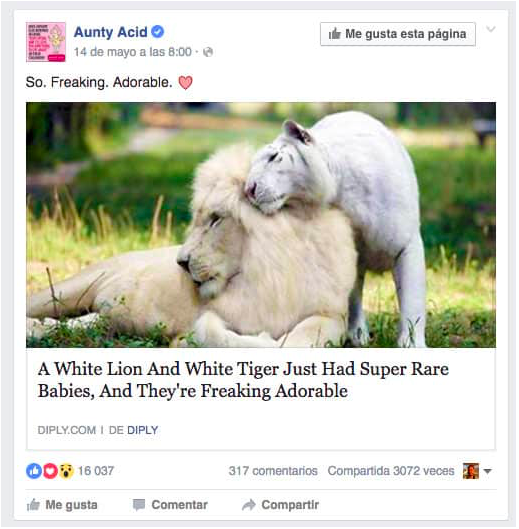519x529 pixels.
Task: Expand the post-as profile selector arrow
Action: tap(487, 471)
